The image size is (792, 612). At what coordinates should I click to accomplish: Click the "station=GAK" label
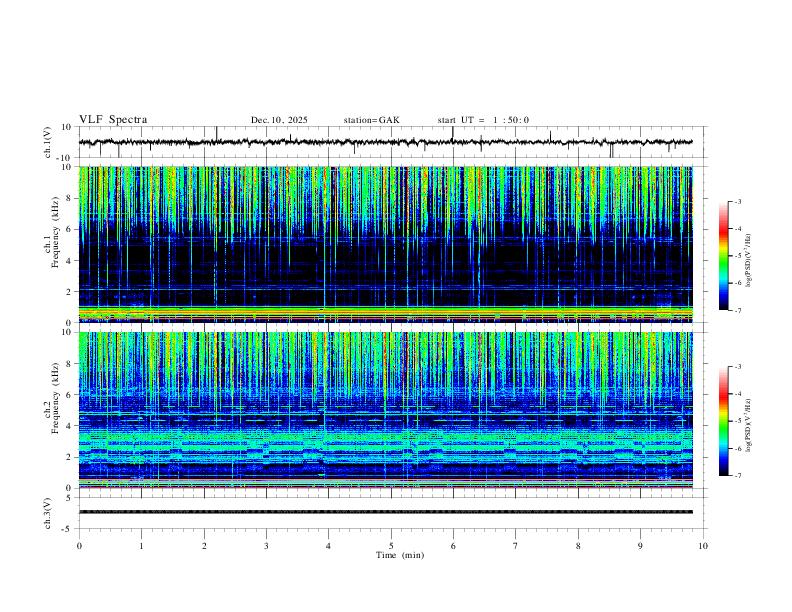[x=371, y=120]
